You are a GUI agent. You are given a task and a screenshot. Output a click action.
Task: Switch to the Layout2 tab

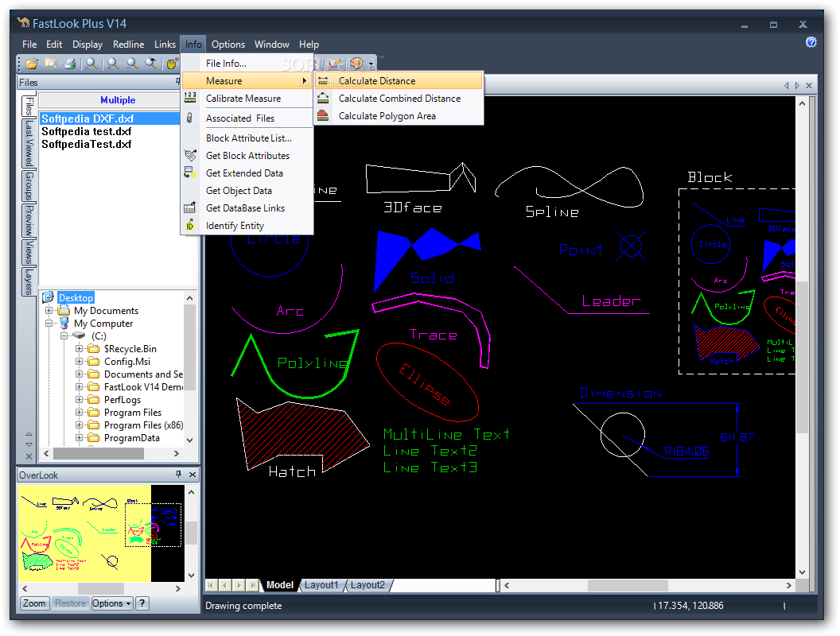[367, 585]
